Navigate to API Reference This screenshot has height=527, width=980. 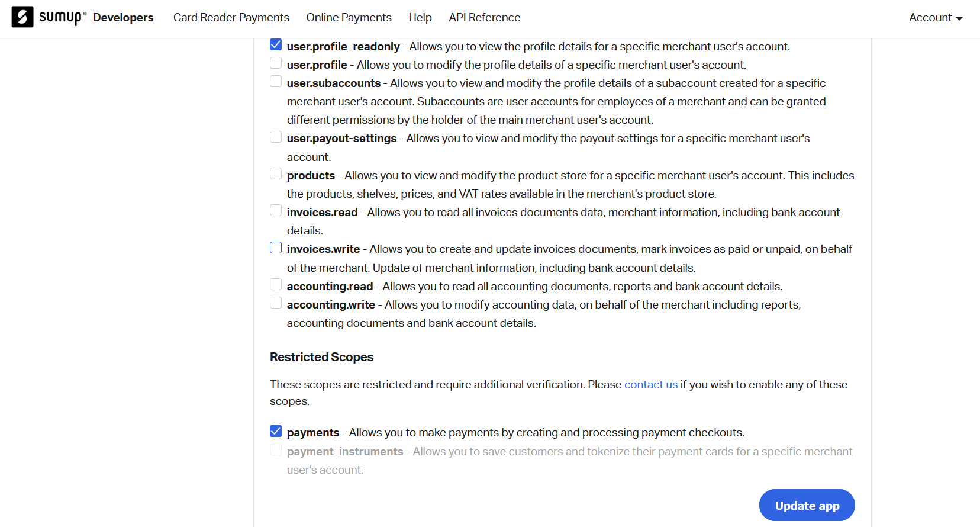click(484, 18)
